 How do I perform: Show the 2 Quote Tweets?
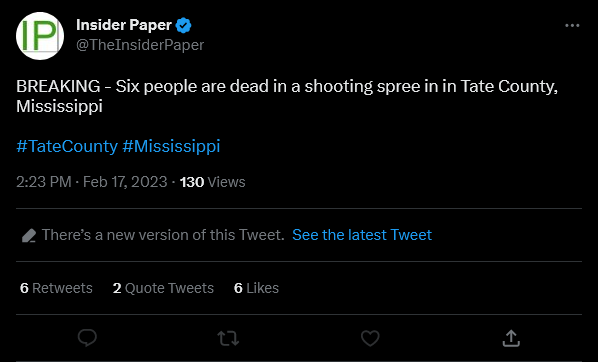[x=163, y=288]
